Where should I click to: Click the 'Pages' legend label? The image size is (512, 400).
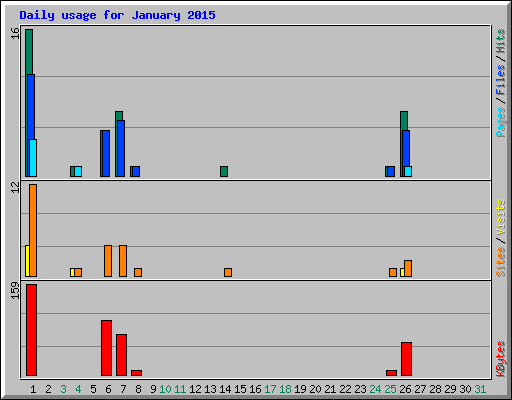tap(500, 122)
